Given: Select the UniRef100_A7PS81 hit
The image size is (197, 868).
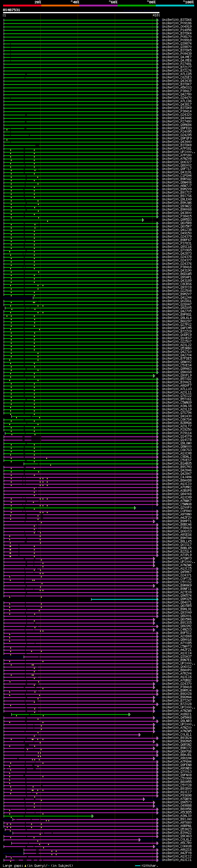Looking at the screenshot, I should click(176, 149).
